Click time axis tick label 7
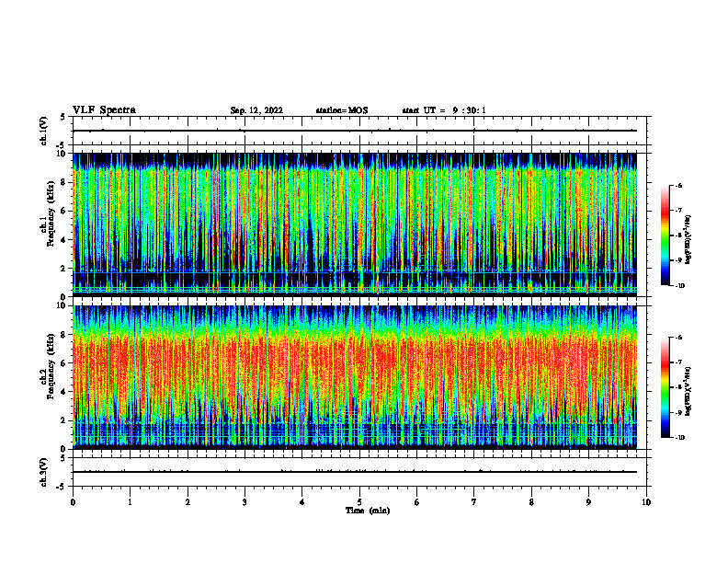This screenshot has height=563, width=728. click(x=474, y=502)
